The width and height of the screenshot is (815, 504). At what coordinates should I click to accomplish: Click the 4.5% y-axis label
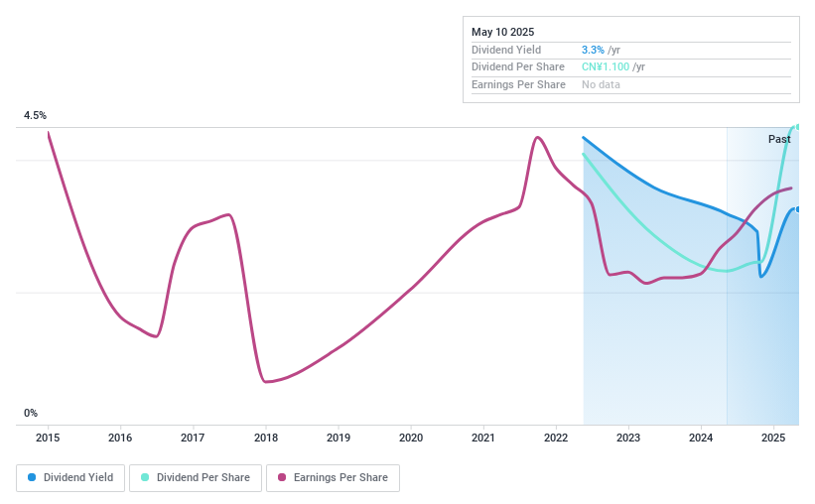35,115
